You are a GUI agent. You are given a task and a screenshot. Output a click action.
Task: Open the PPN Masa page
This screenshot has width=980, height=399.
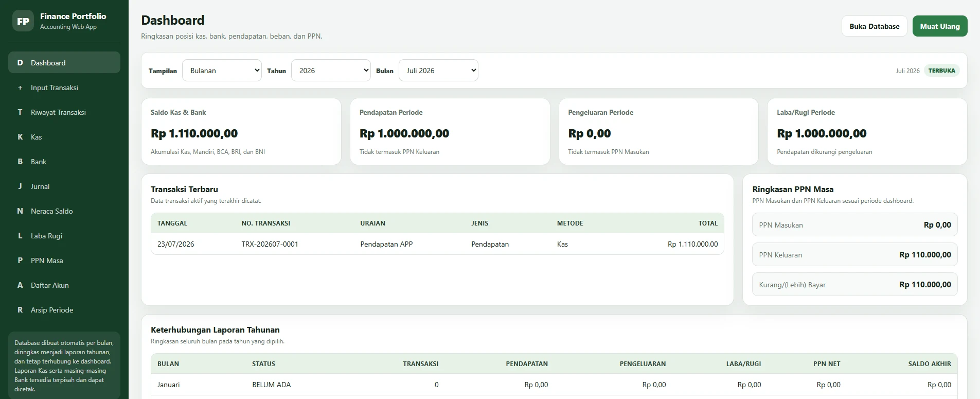[64, 261]
